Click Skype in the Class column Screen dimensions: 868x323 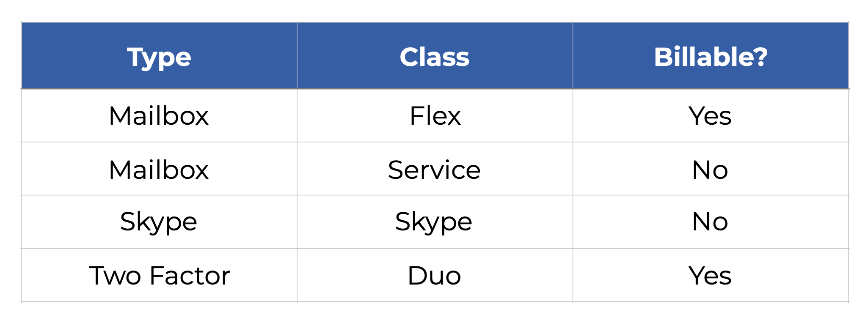434,222
